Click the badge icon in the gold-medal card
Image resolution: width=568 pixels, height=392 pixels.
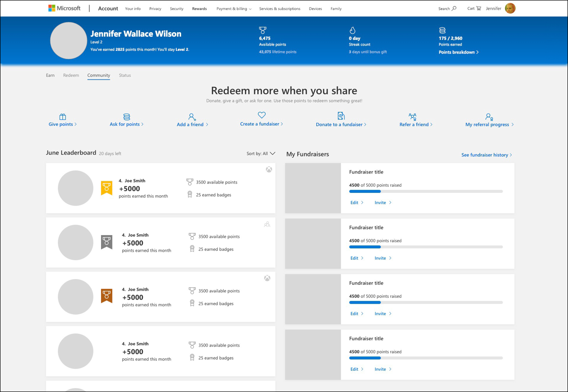(x=190, y=194)
